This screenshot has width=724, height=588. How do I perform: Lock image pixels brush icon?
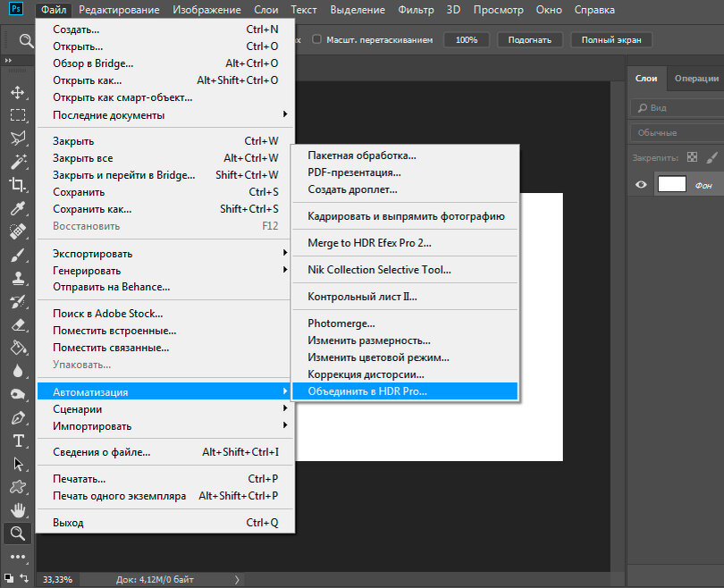pos(712,157)
